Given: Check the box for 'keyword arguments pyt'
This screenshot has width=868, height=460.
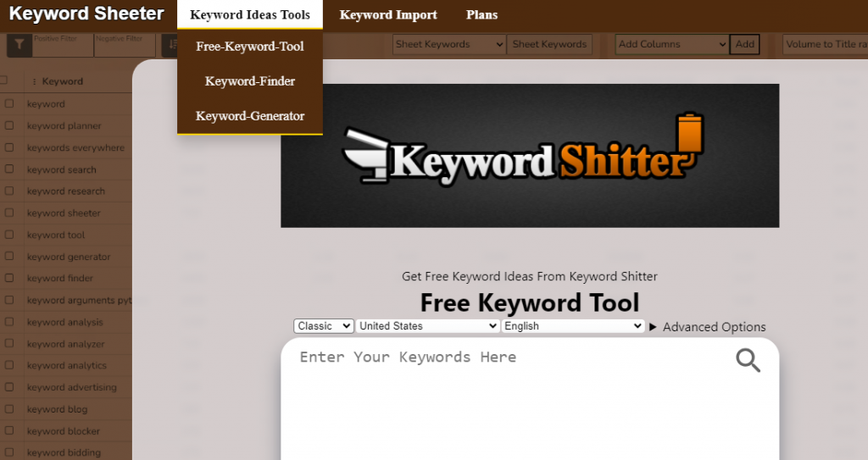Looking at the screenshot, I should coord(9,300).
